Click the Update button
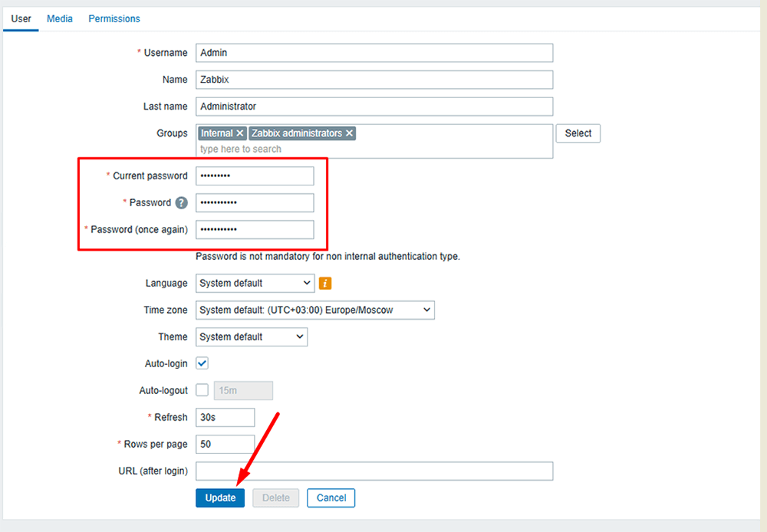 point(220,498)
